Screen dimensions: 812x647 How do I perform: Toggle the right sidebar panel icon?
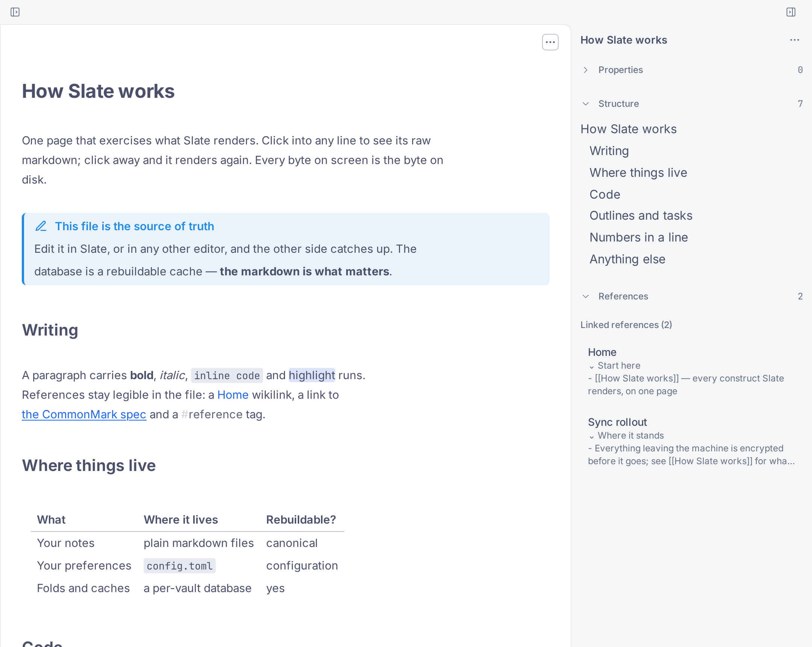pos(791,12)
